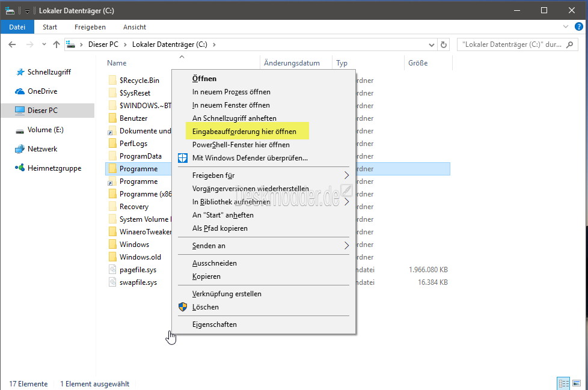This screenshot has height=390, width=588.
Task: Choose Vorgängerversionen wiederherstellen
Action: tap(263, 189)
